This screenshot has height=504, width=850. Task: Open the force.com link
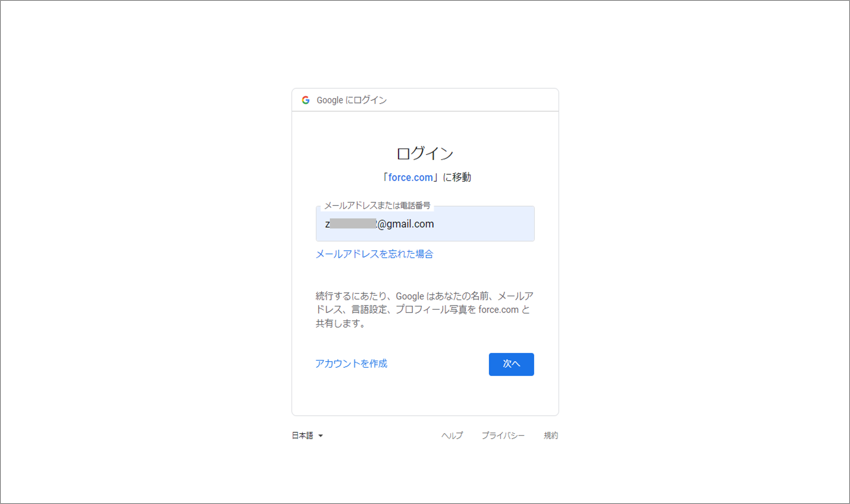coord(410,177)
